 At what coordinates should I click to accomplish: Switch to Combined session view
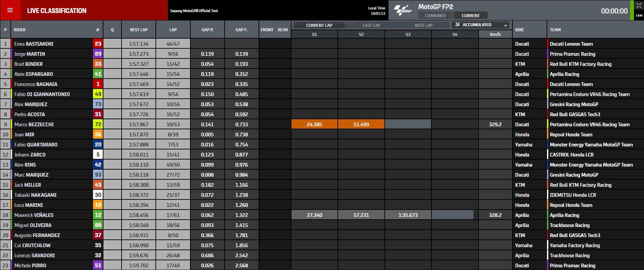tap(435, 15)
